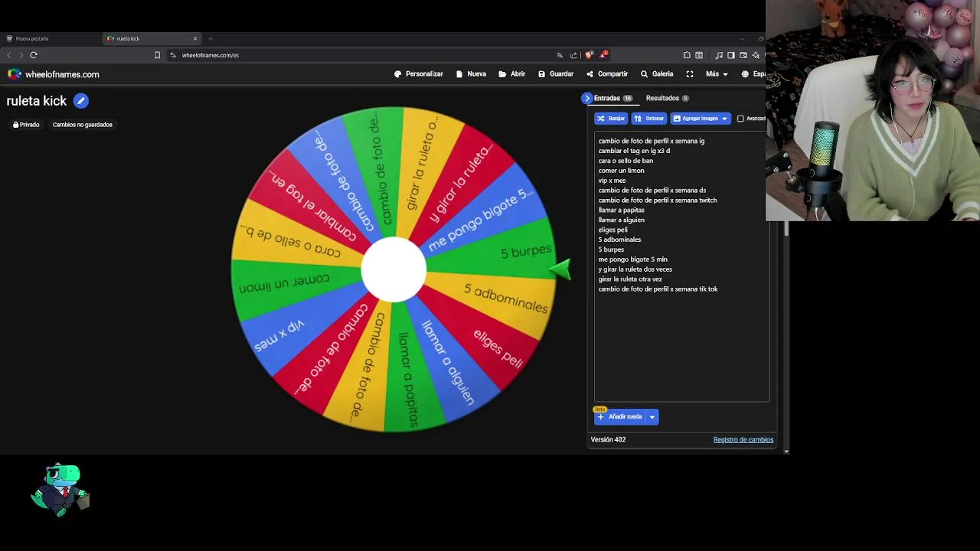Enter fullscreen mode via expand icon
This screenshot has height=551, width=980.
click(690, 74)
